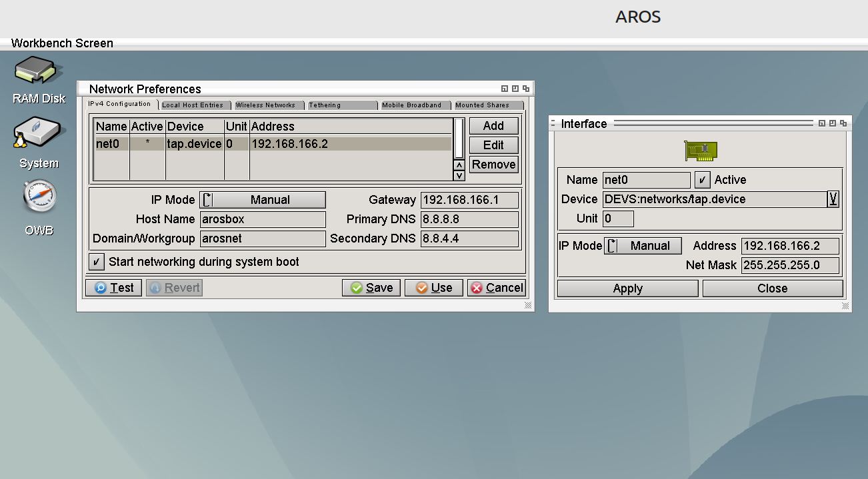Switch to the Local Host Entries tab
The width and height of the screenshot is (868, 479).
point(195,105)
